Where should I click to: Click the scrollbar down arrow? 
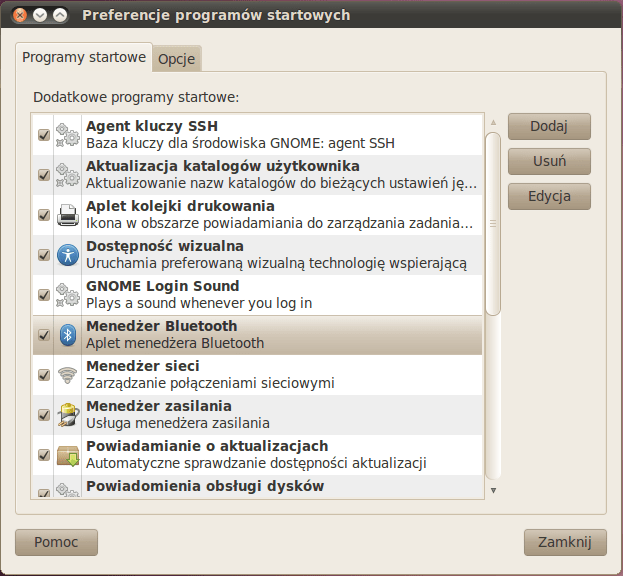click(x=493, y=491)
